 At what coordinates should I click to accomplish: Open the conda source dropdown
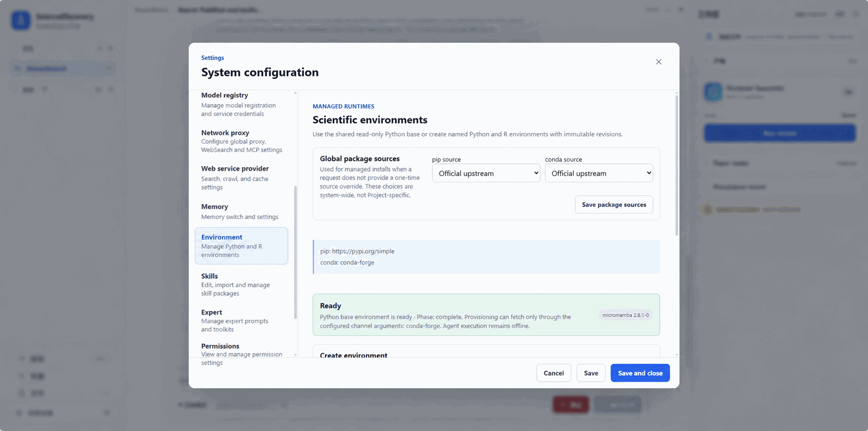click(x=599, y=173)
